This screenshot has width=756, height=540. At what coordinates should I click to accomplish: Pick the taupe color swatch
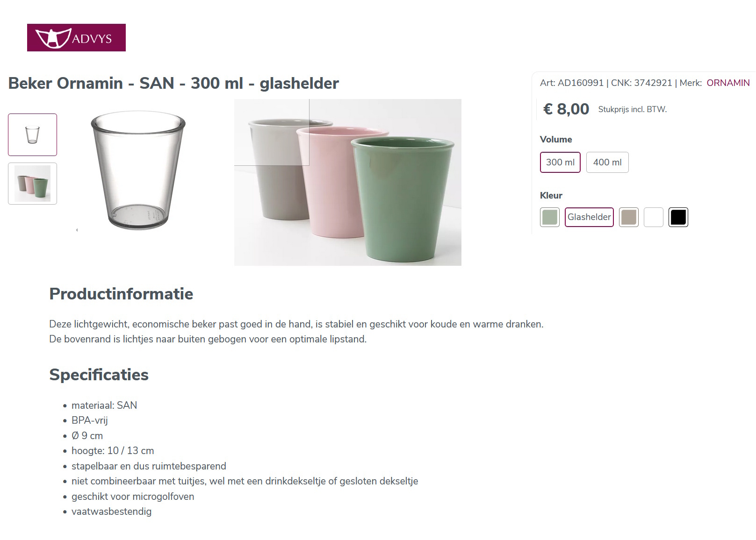click(628, 217)
